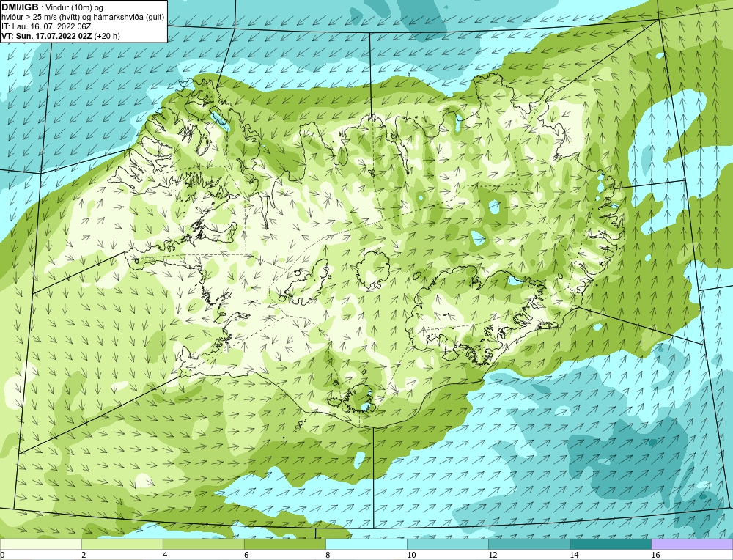733x560 pixels.
Task: Click the 8–10 m/s light cyan legend swatch
Action: [366, 544]
